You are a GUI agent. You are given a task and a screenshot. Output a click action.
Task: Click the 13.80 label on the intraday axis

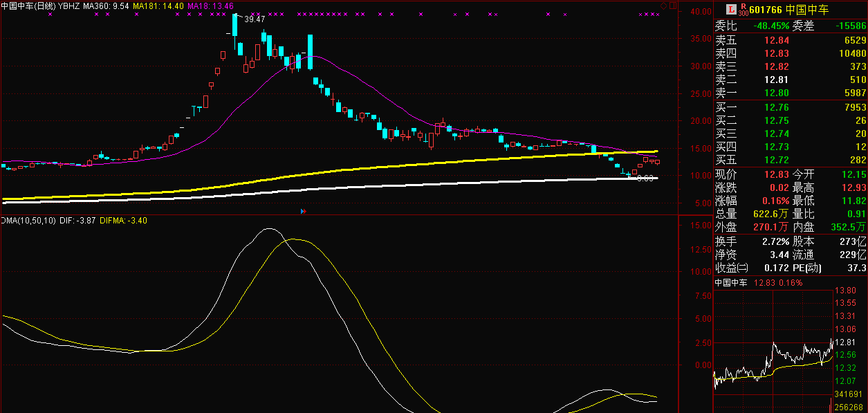pos(847,291)
